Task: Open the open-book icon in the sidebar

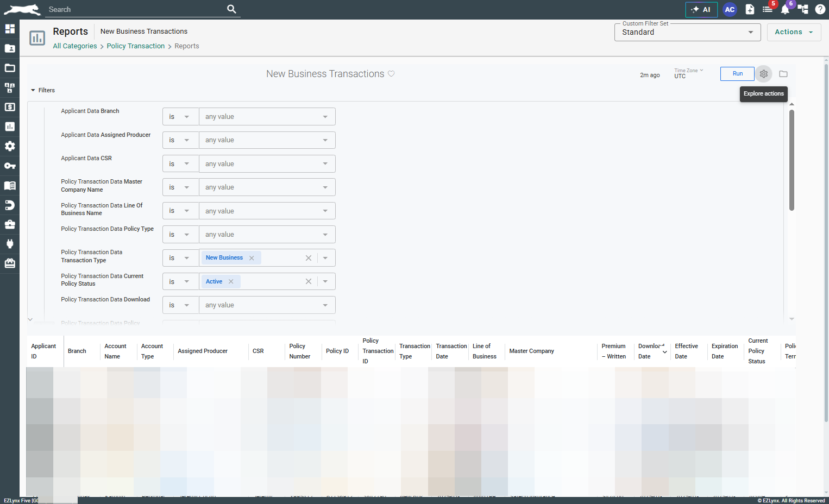Action: 10,185
